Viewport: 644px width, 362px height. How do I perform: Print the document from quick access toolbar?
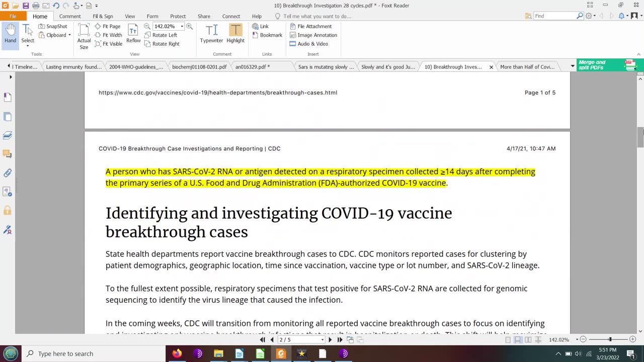(x=36, y=6)
